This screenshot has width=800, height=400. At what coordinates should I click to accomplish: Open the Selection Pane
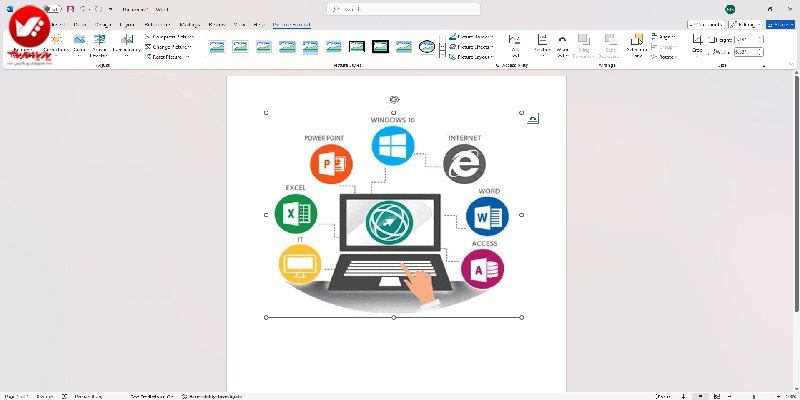637,45
